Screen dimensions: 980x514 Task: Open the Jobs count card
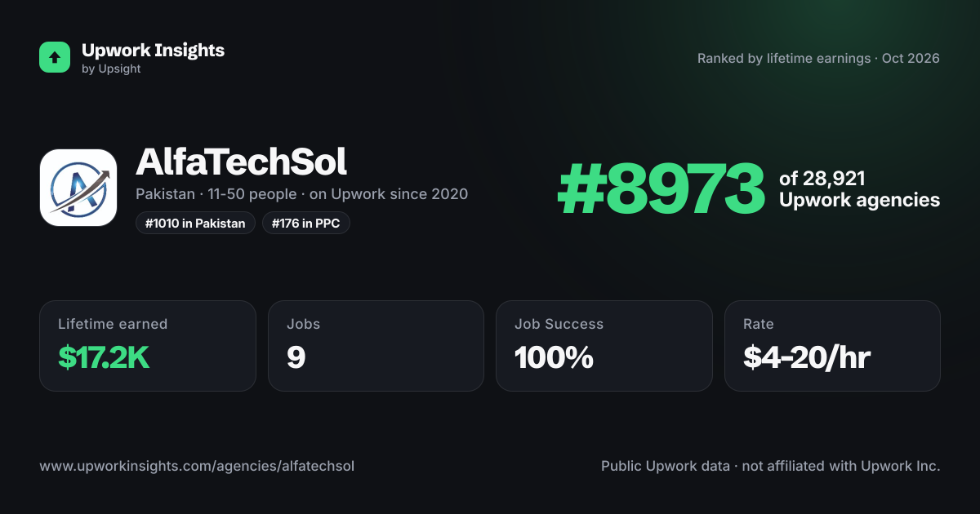click(x=376, y=346)
